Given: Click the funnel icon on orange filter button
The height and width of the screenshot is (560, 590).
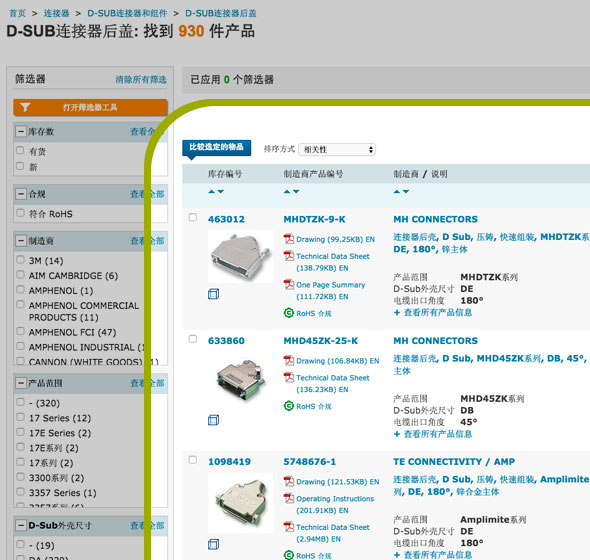Looking at the screenshot, I should coord(25,107).
